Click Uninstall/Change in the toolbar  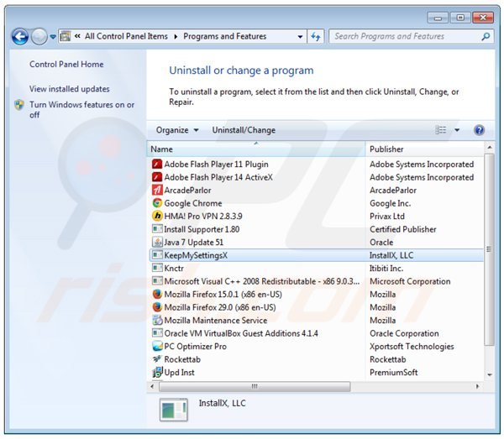(x=244, y=130)
